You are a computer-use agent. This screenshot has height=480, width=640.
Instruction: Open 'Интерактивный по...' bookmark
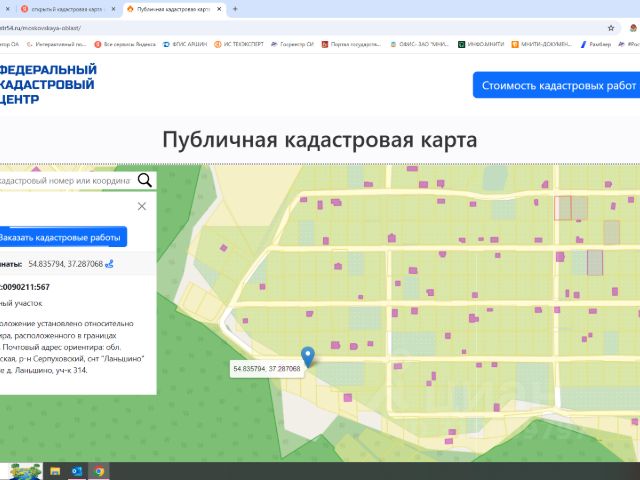(x=56, y=44)
